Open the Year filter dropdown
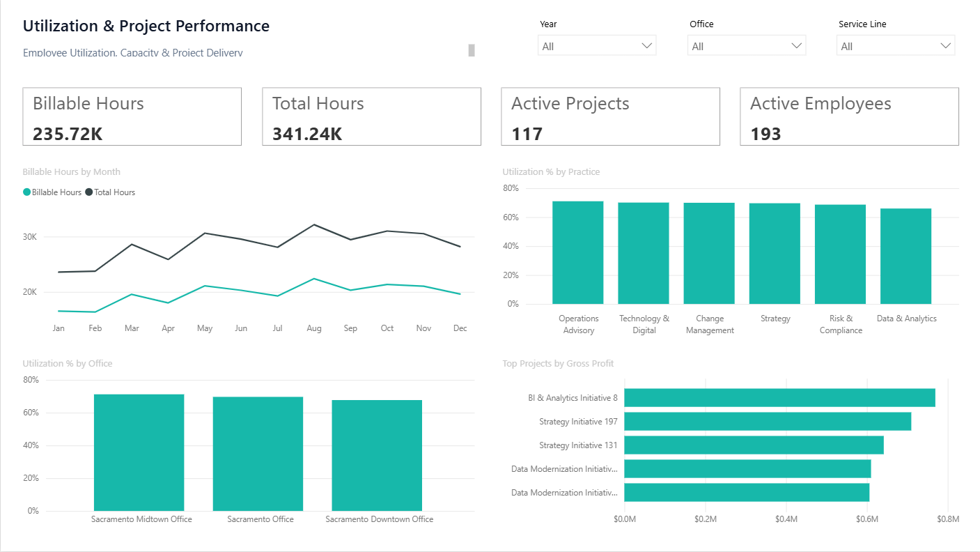Image resolution: width=980 pixels, height=552 pixels. point(597,46)
